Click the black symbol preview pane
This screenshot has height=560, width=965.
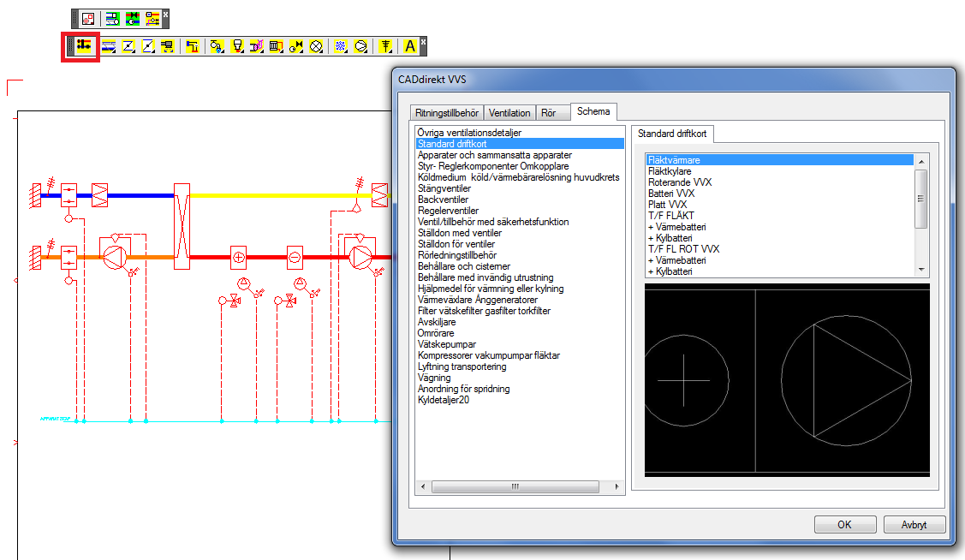[x=787, y=379]
